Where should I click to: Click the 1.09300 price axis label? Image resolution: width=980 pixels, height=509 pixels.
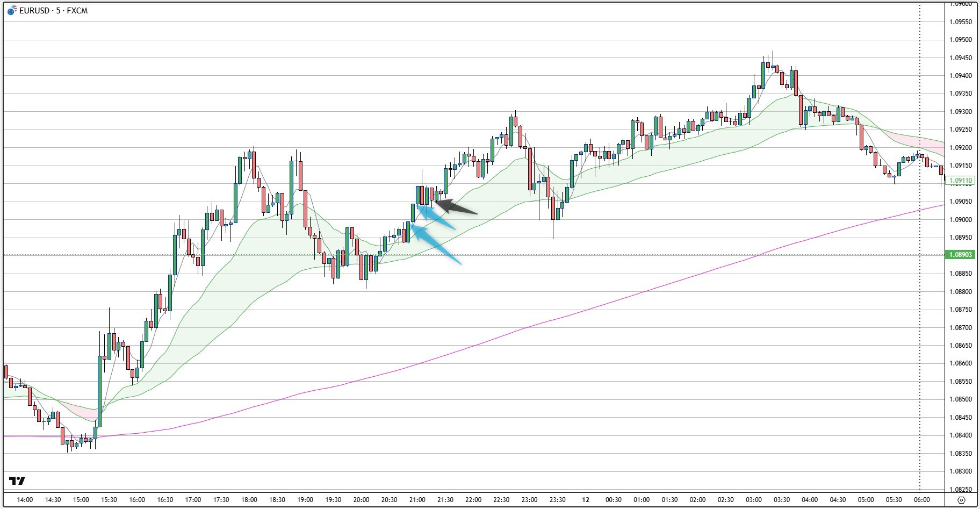click(x=961, y=112)
